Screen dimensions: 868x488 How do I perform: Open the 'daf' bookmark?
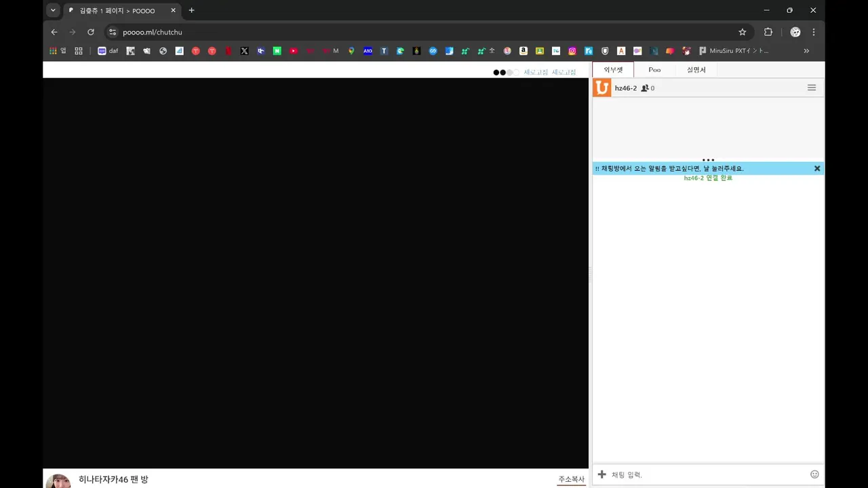(x=108, y=51)
